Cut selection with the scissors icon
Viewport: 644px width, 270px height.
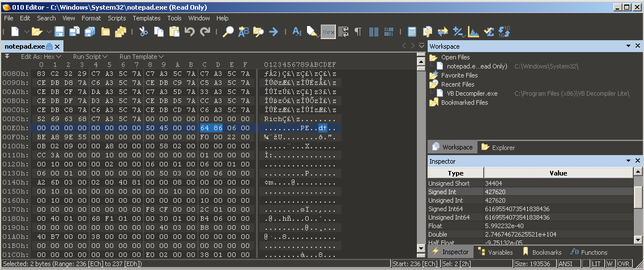(143, 32)
